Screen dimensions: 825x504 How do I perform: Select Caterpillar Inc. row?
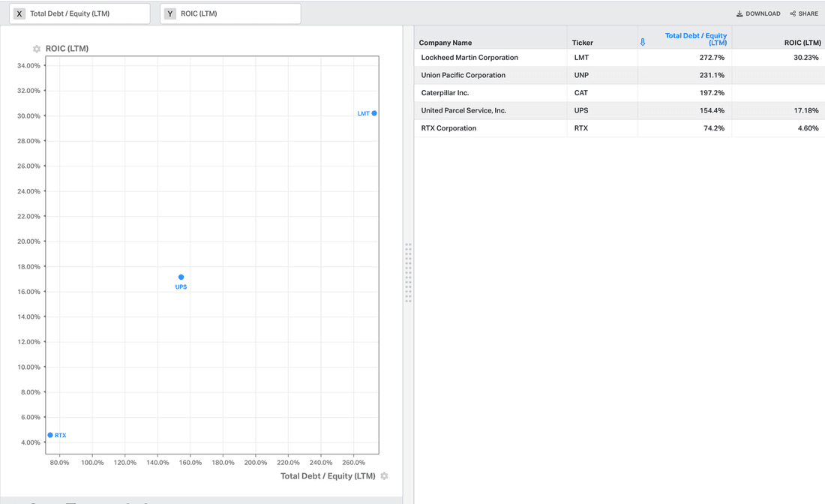click(619, 92)
